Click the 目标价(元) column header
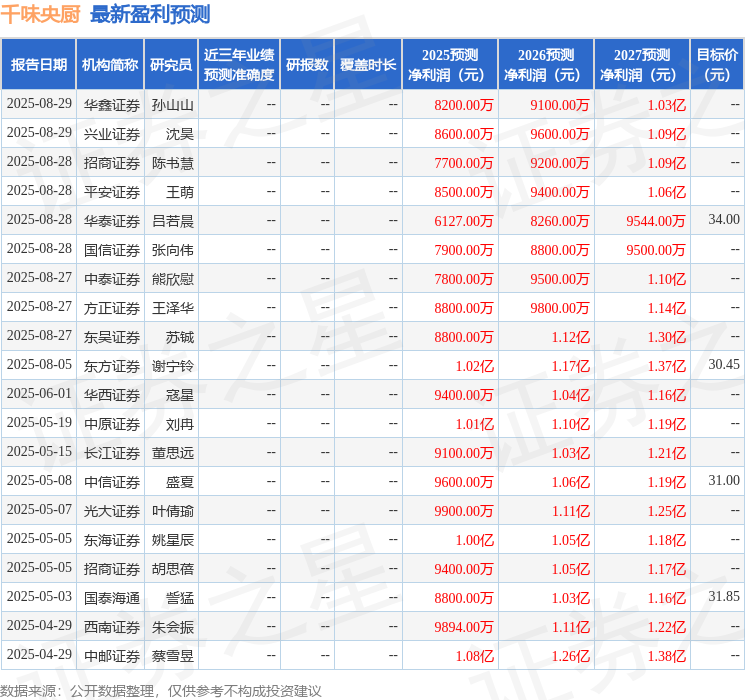745x700 pixels. tap(717, 65)
